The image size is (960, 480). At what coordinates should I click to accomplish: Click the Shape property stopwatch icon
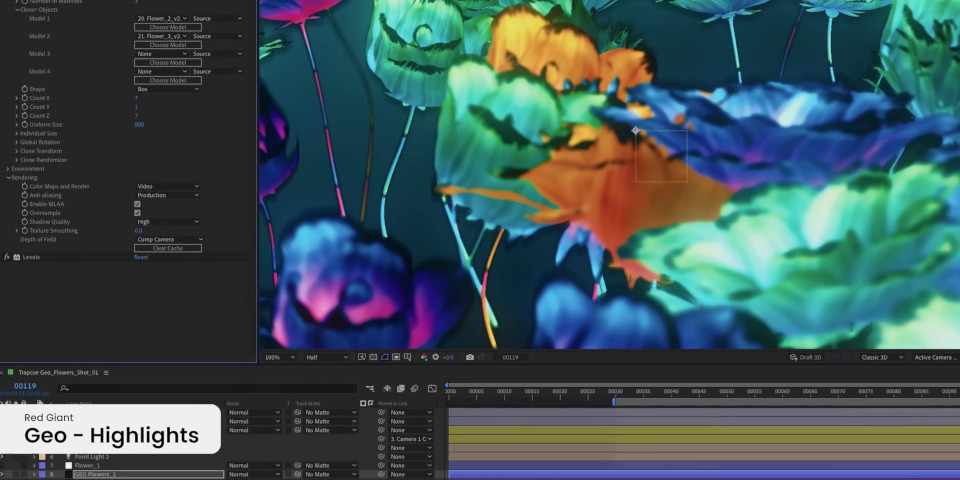pos(25,89)
